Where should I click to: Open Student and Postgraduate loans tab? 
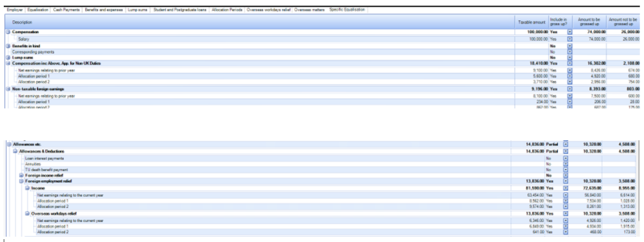[x=181, y=9]
